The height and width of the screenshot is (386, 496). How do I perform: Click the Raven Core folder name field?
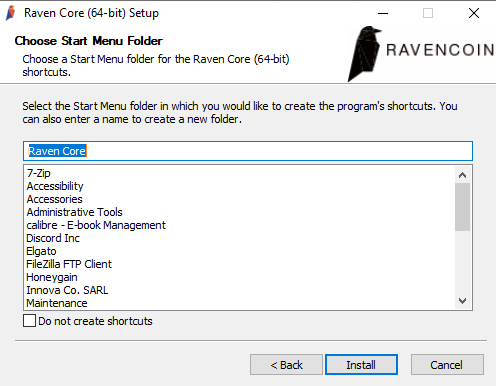pyautogui.click(x=248, y=151)
